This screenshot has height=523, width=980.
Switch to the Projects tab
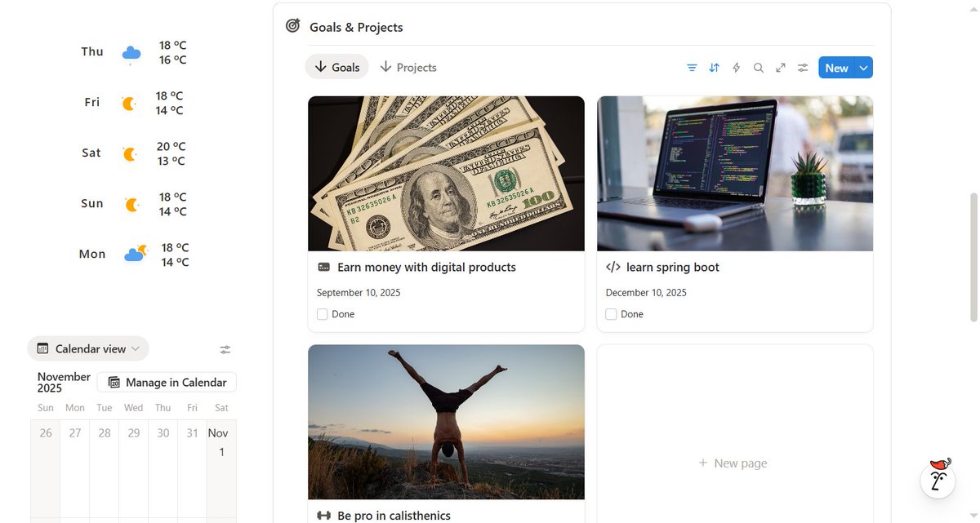pyautogui.click(x=408, y=67)
